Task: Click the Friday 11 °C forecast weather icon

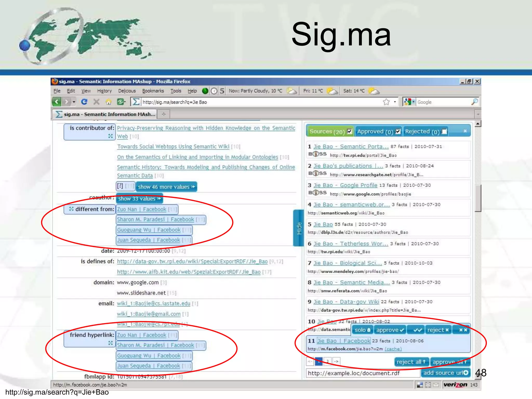Action: [332, 91]
